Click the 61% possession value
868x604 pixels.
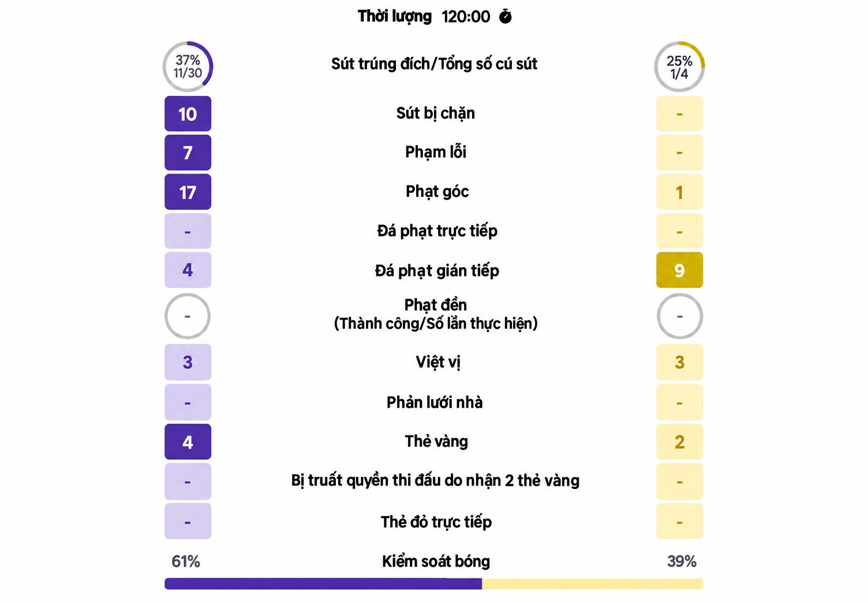186,561
